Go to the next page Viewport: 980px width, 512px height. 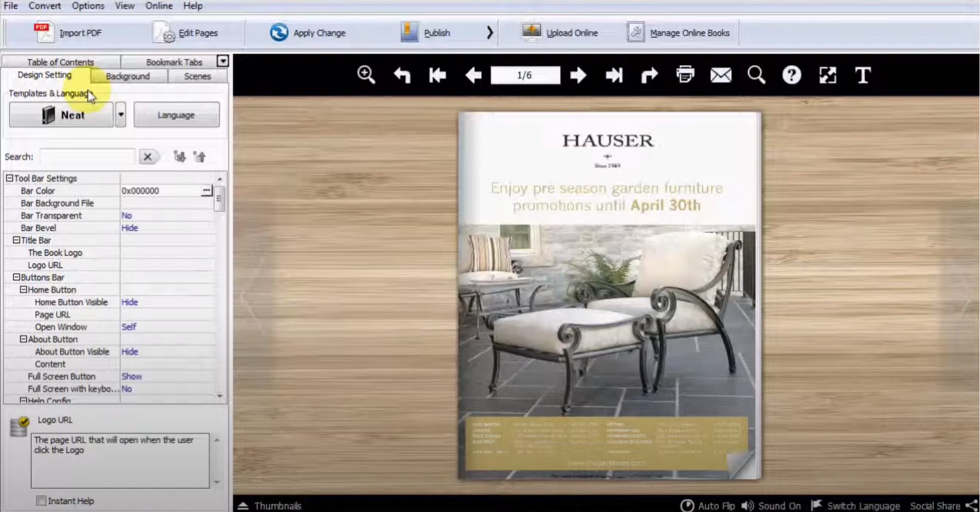click(x=578, y=76)
